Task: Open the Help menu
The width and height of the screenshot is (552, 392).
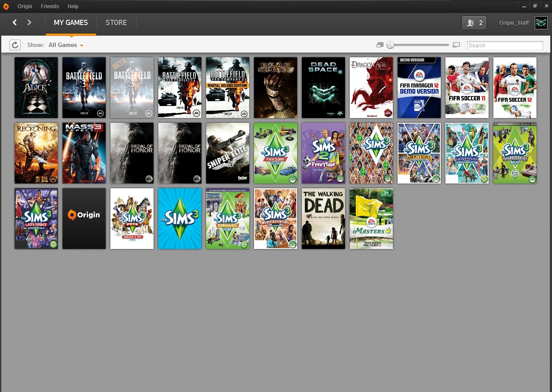Action: click(73, 6)
